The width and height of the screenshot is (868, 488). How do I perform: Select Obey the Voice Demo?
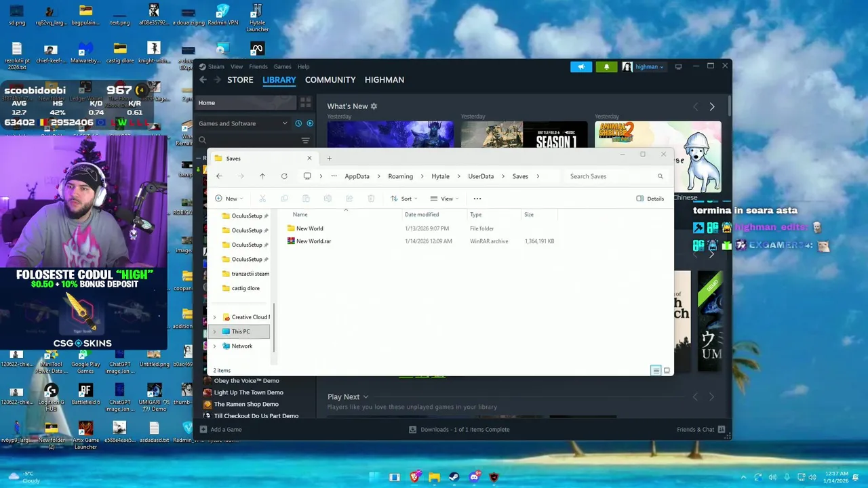coord(246,380)
